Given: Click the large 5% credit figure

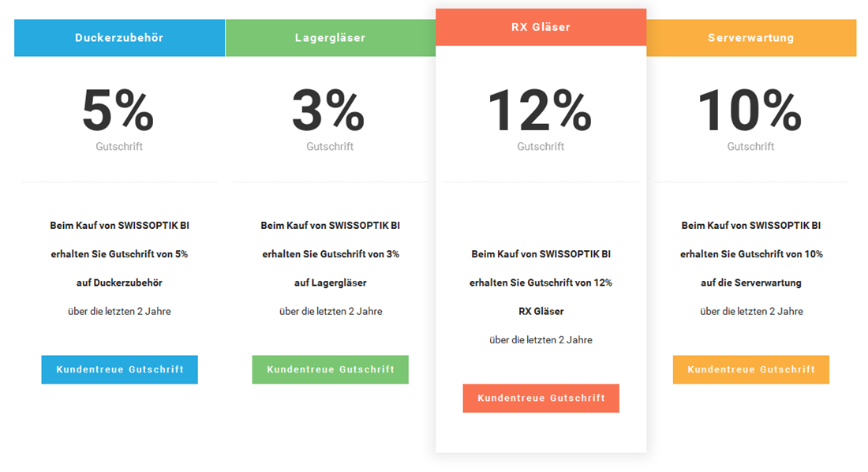Looking at the screenshot, I should pyautogui.click(x=118, y=111).
